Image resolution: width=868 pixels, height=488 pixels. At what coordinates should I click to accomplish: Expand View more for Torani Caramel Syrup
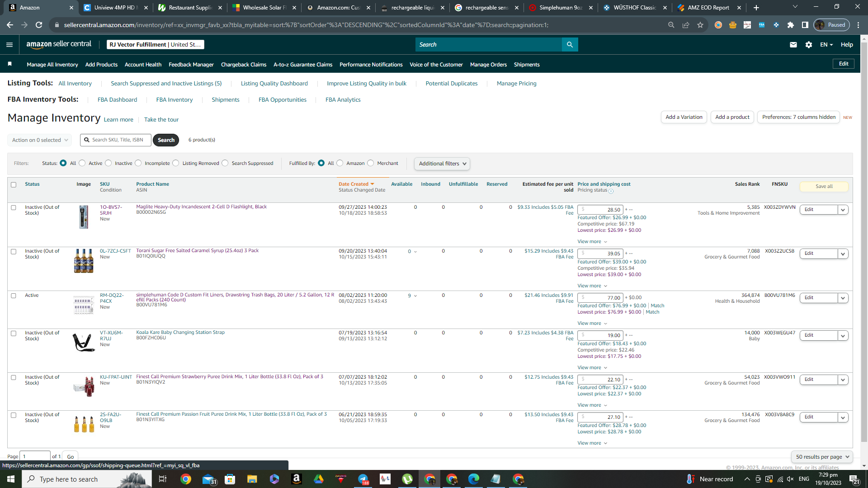(592, 286)
